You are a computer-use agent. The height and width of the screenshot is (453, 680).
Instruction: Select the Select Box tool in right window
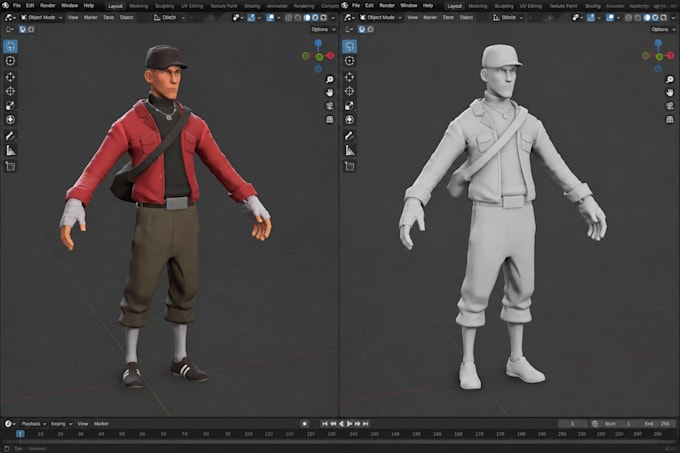(x=350, y=46)
